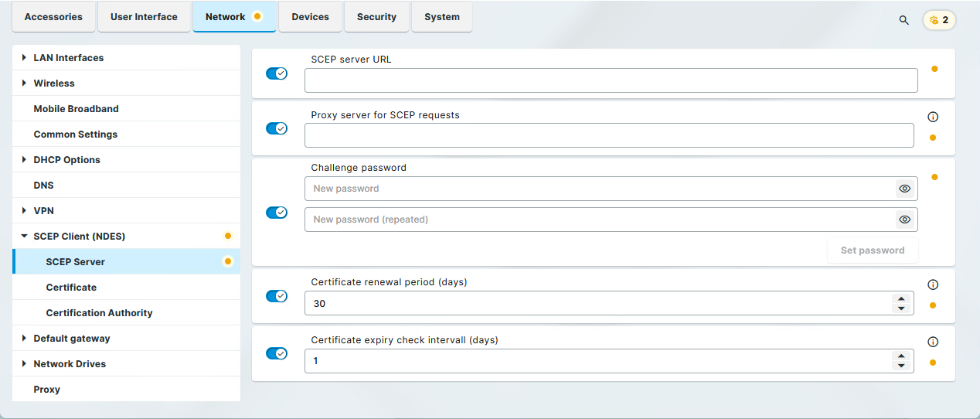
Task: Click info icon for Certificate renewal period
Action: 932,284
